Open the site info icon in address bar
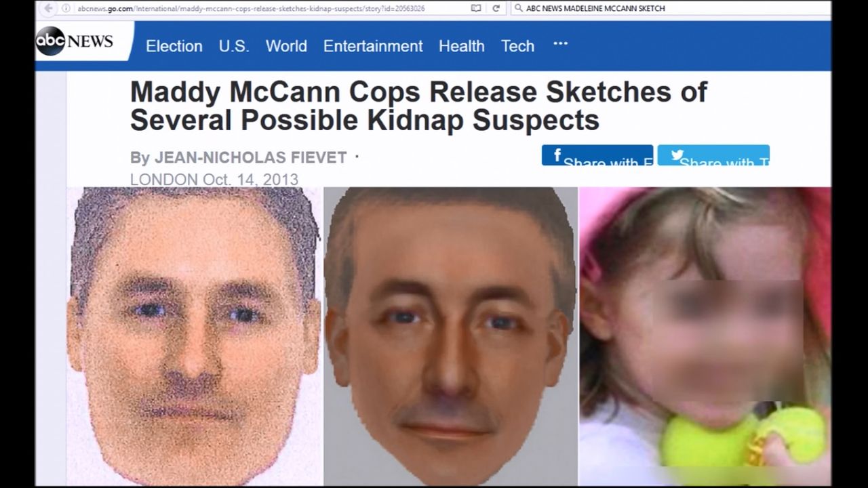This screenshot has width=868, height=488. point(66,8)
